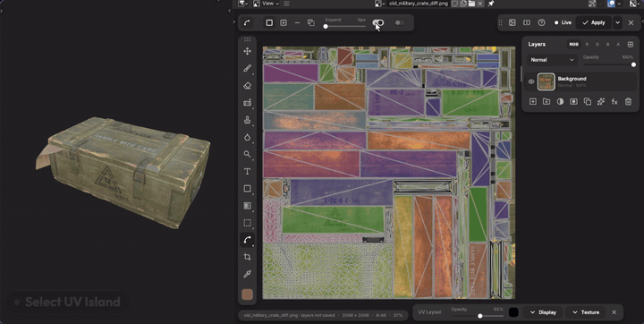644x324 pixels.
Task: Open the image reference icon beside Live
Action: [513, 22]
